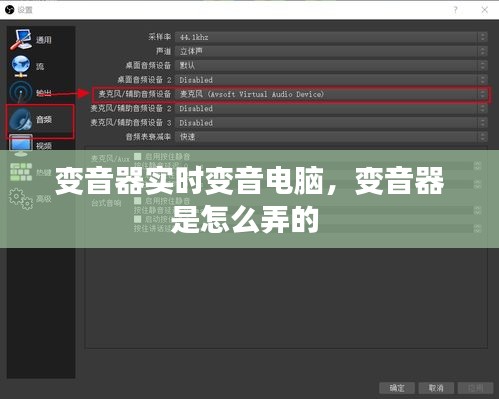499x399 pixels.
Task: Toggle 麦克风/Aux 启用按住静音 checkbox
Action: (x=137, y=156)
